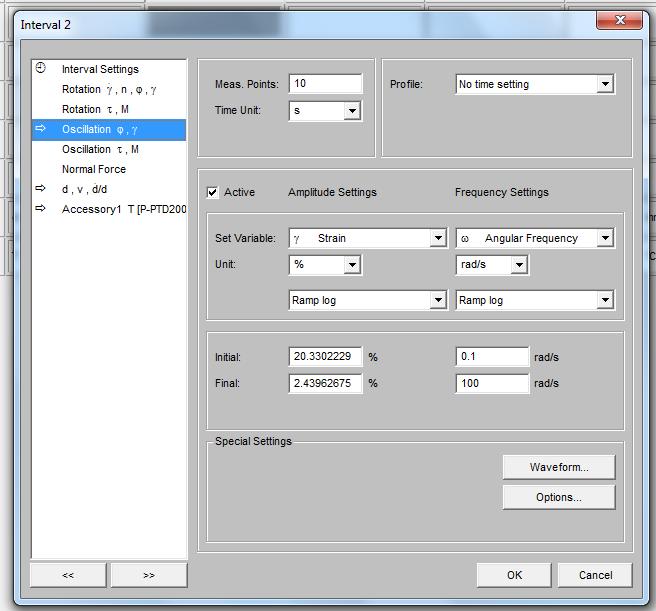The height and width of the screenshot is (611, 656).
Task: Click the clock icon beside Interval Settings
Action: pyautogui.click(x=41, y=67)
